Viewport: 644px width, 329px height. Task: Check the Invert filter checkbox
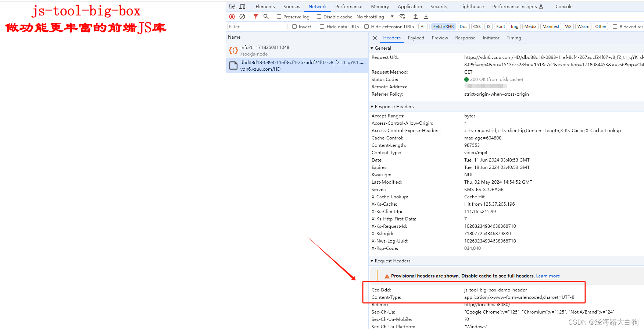click(294, 26)
